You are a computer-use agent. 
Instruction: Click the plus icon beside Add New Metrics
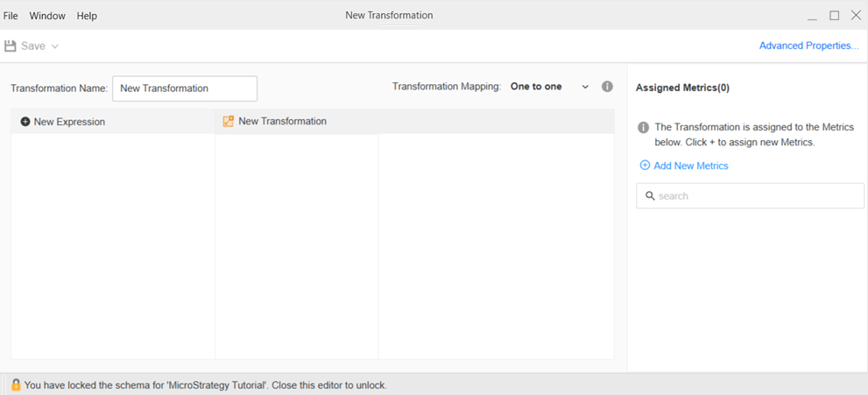click(645, 166)
